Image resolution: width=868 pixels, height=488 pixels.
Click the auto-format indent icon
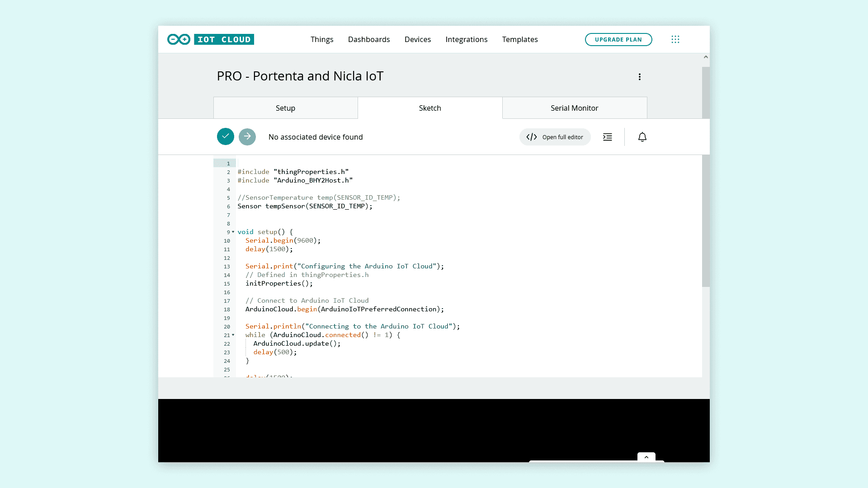click(608, 137)
